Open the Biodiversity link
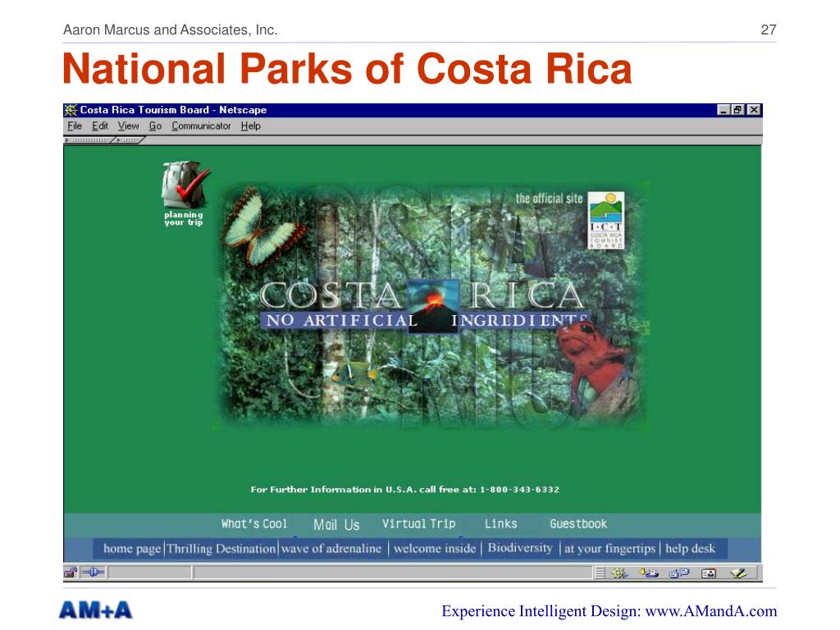This screenshot has width=840, height=630. 519,548
